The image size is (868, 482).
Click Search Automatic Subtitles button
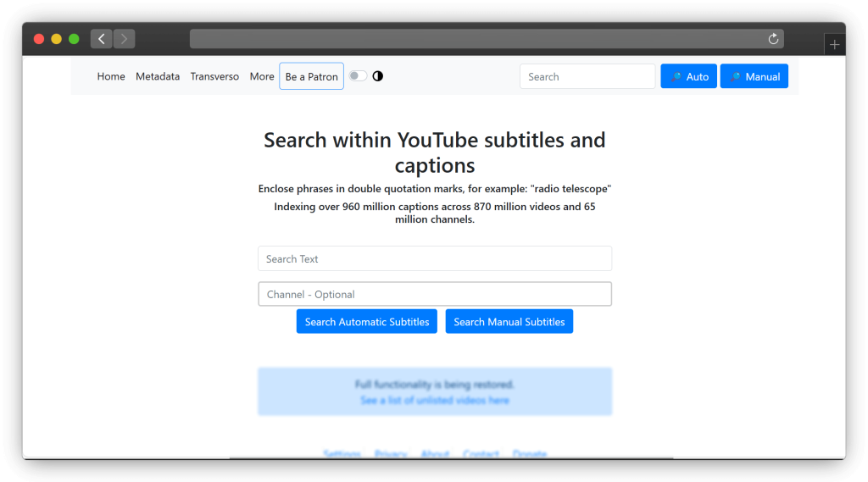coord(366,322)
